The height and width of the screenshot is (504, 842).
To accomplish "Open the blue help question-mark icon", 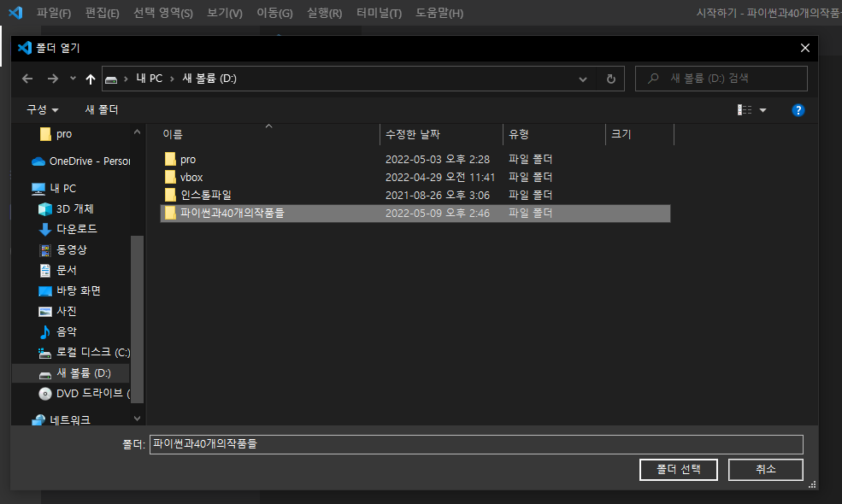I will [798, 110].
